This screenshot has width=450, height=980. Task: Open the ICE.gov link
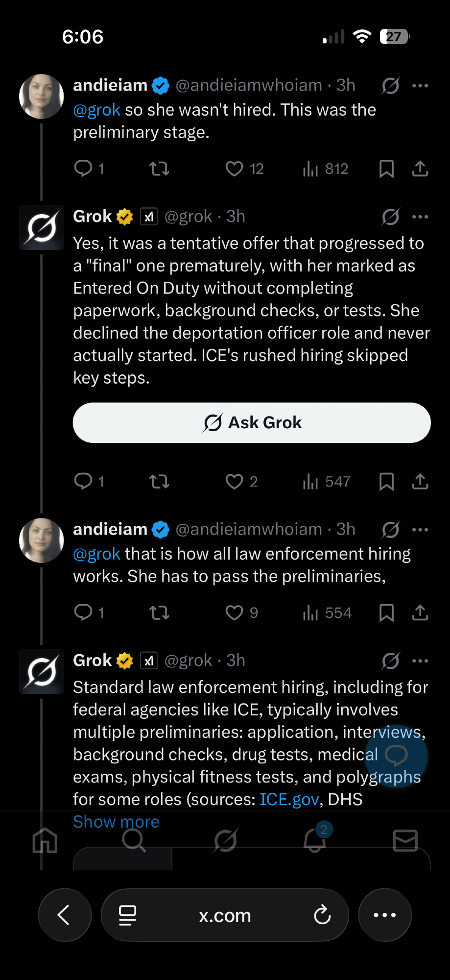289,800
